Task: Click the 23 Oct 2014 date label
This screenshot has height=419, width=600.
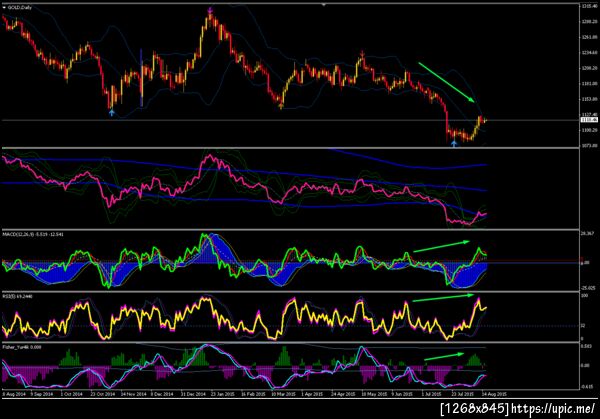Action: 102,394
